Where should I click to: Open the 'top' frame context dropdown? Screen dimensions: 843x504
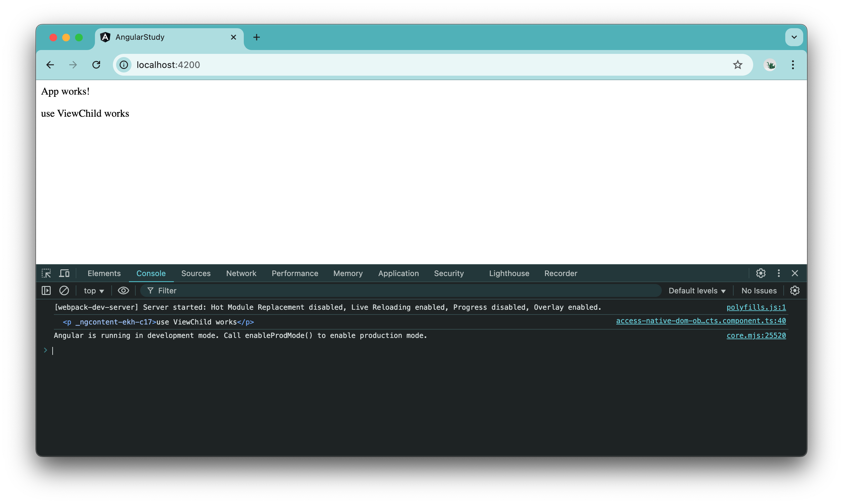(93, 290)
